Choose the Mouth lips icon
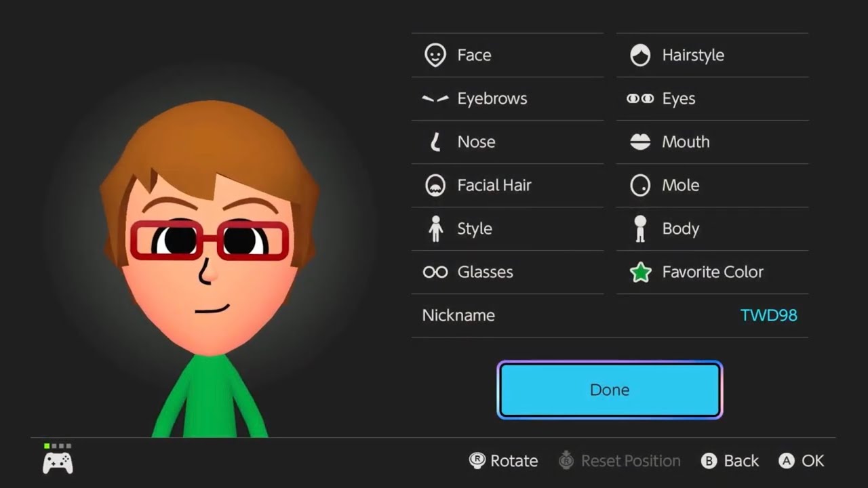The height and width of the screenshot is (488, 868). [640, 142]
